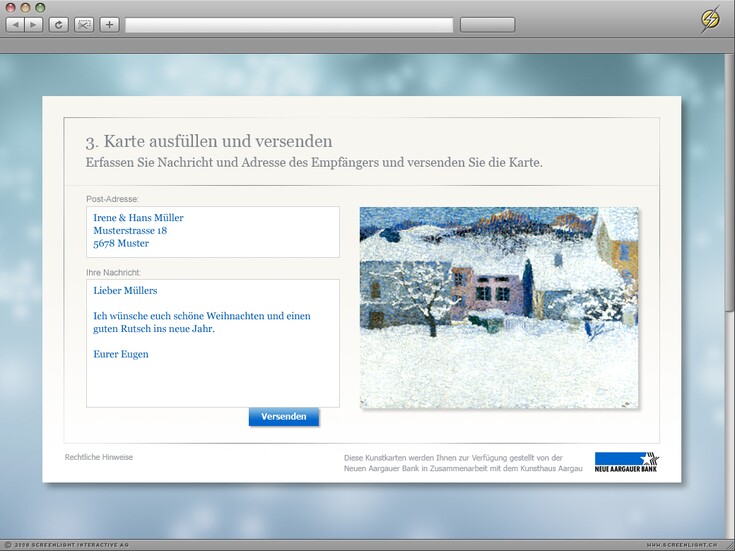Screen dimensions: 735x551
Task: Click the browser forward arrow button
Action: [34, 25]
